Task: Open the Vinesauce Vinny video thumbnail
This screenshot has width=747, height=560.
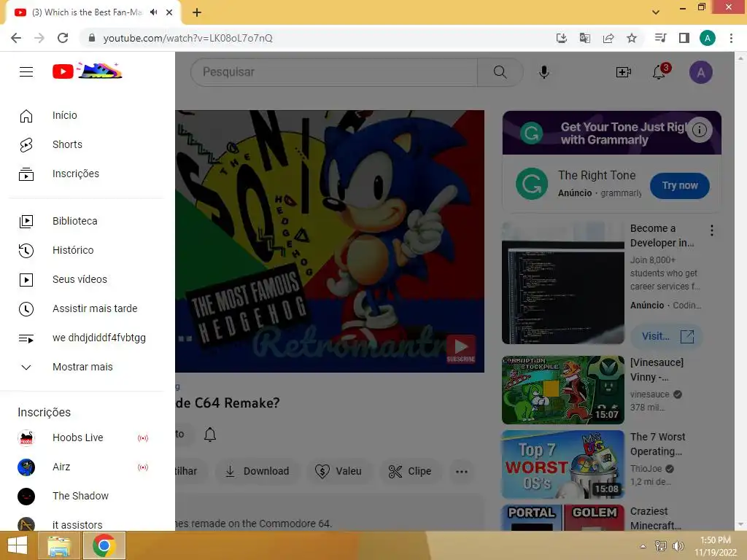Action: (563, 390)
